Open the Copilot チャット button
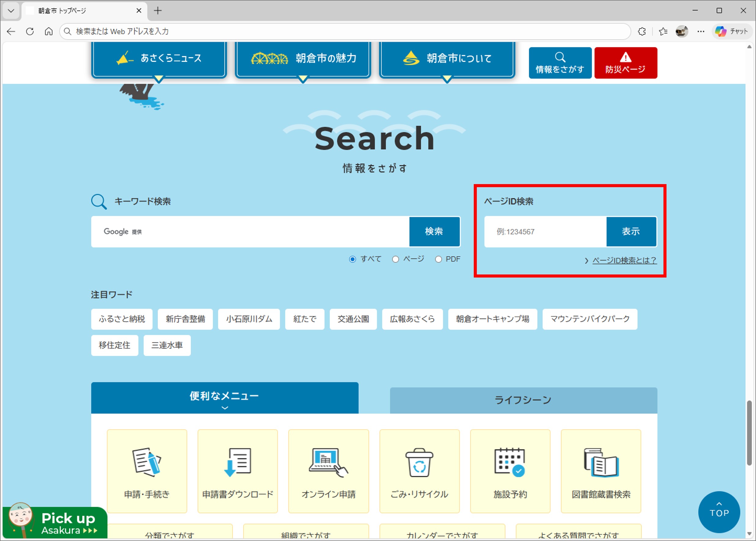 732,31
